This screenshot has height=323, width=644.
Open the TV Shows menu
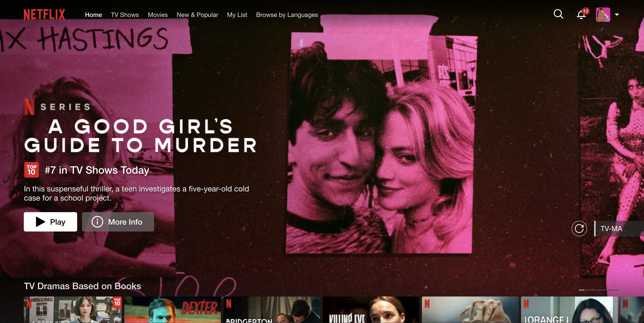[x=125, y=15]
